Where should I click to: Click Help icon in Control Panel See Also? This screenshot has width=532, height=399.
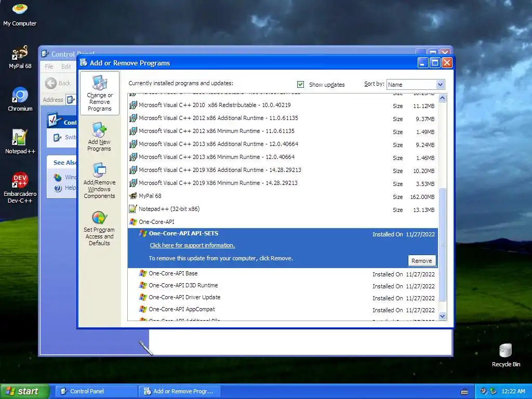[58, 188]
